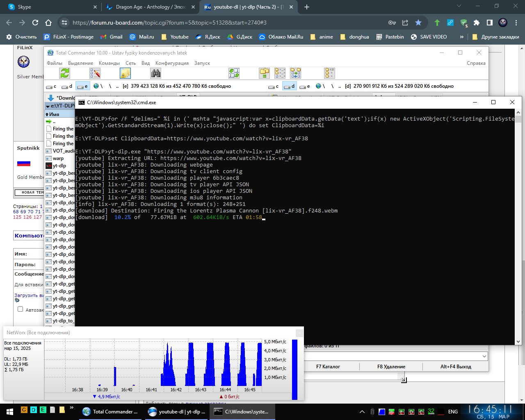
Task: Open the Chrome tab search dropdown
Action: pyautogui.click(x=459, y=6)
